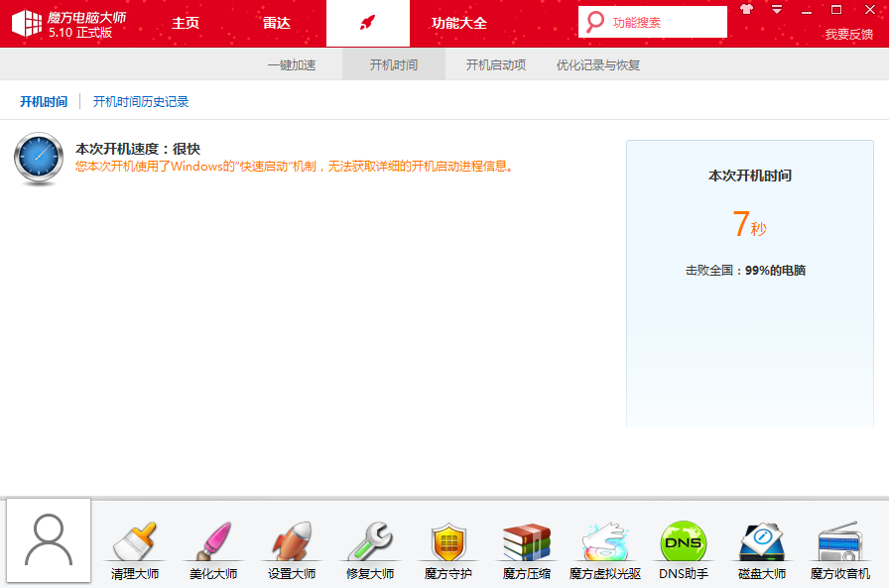
Task: Select 一键加速 sub-tab
Action: (x=292, y=65)
